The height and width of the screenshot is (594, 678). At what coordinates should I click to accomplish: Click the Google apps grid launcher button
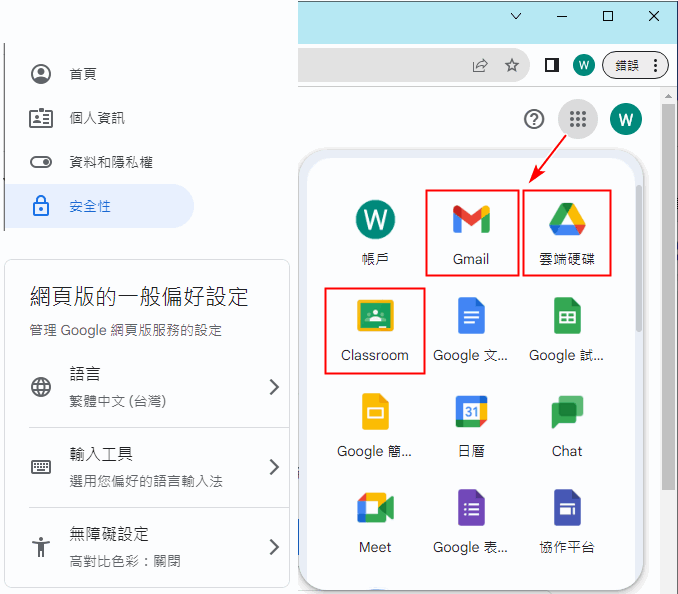coord(577,120)
